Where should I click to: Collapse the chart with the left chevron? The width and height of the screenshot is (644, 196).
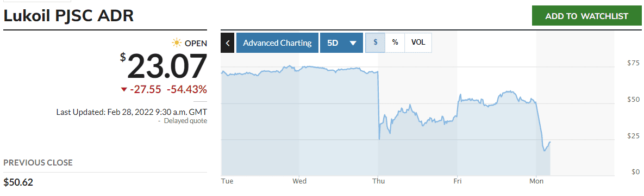pyautogui.click(x=228, y=43)
